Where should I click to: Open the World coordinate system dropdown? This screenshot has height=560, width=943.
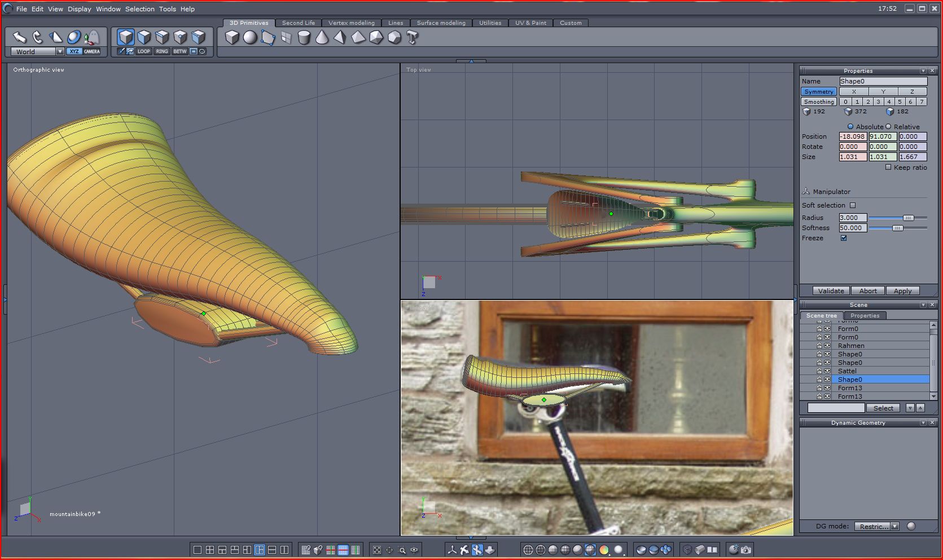coord(60,51)
